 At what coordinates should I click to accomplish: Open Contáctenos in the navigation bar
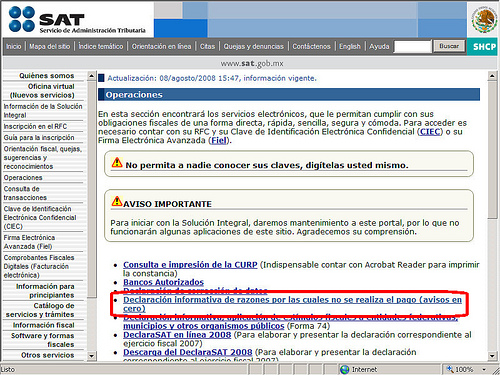click(311, 46)
